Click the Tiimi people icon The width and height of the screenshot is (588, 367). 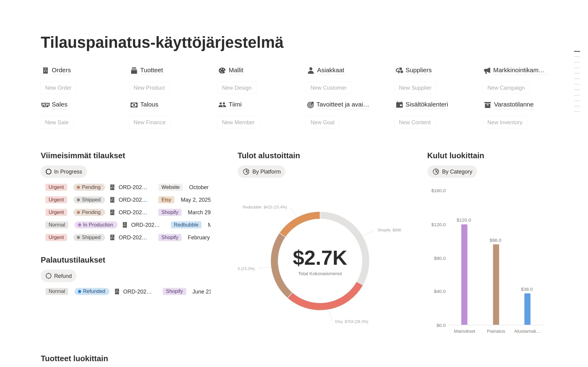(x=222, y=105)
